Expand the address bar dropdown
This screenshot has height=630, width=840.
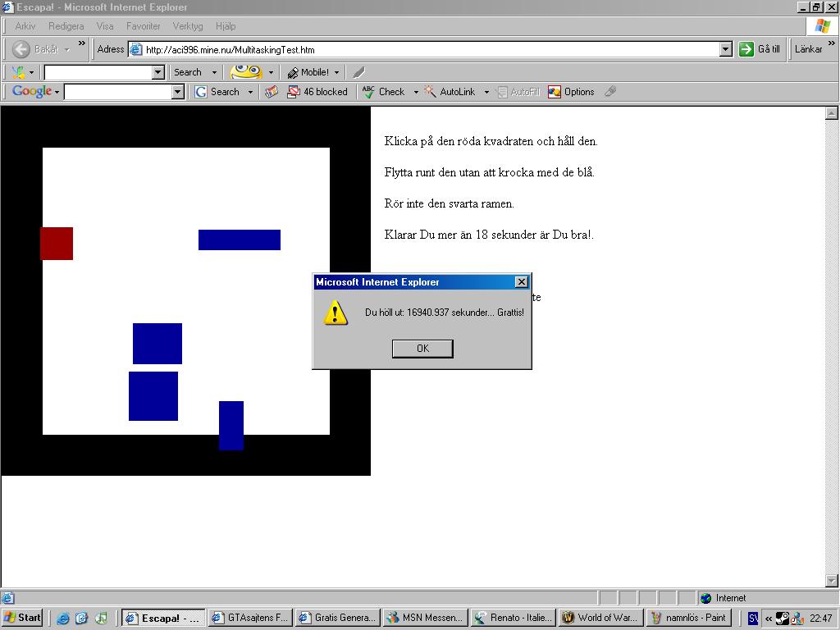pyautogui.click(x=725, y=49)
